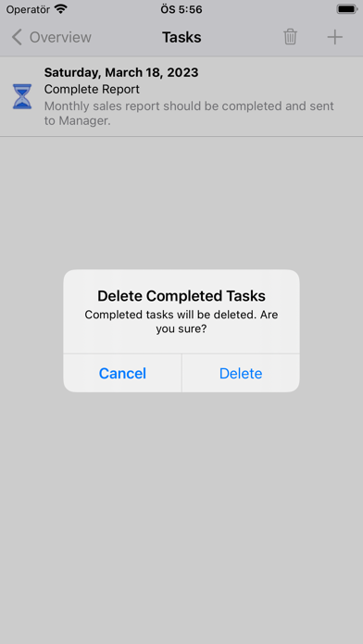The width and height of the screenshot is (363, 644).
Task: Tap the dimmed area above the alert dialog
Action: [181, 204]
